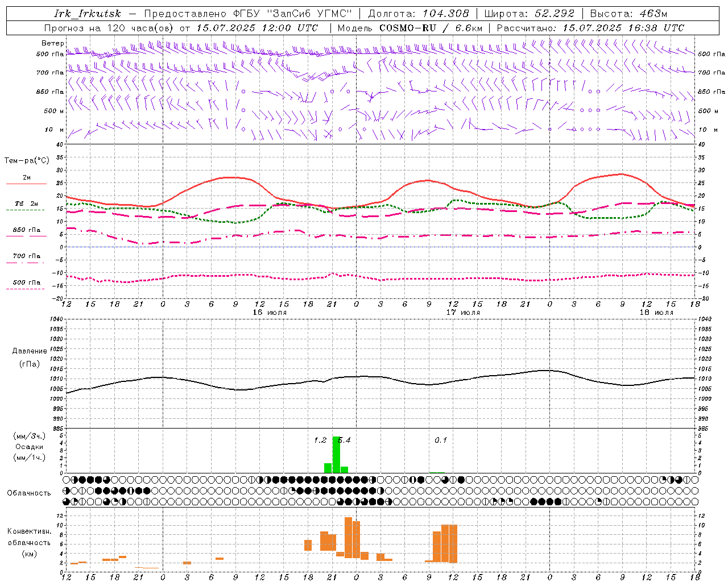Click the '(мм/3ч.)' precipitation unit label
The image size is (728, 582).
(29, 436)
